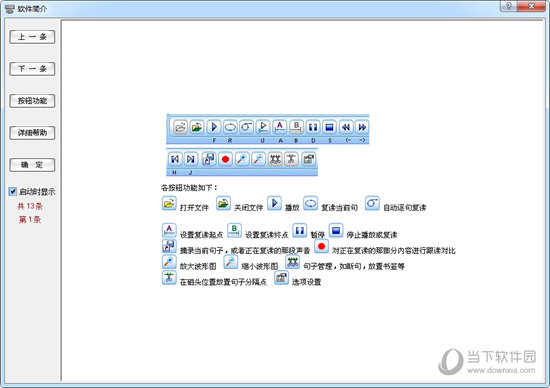The height and width of the screenshot is (388, 550).
Task: Open the 按钮功能 button functions page
Action: point(32,101)
